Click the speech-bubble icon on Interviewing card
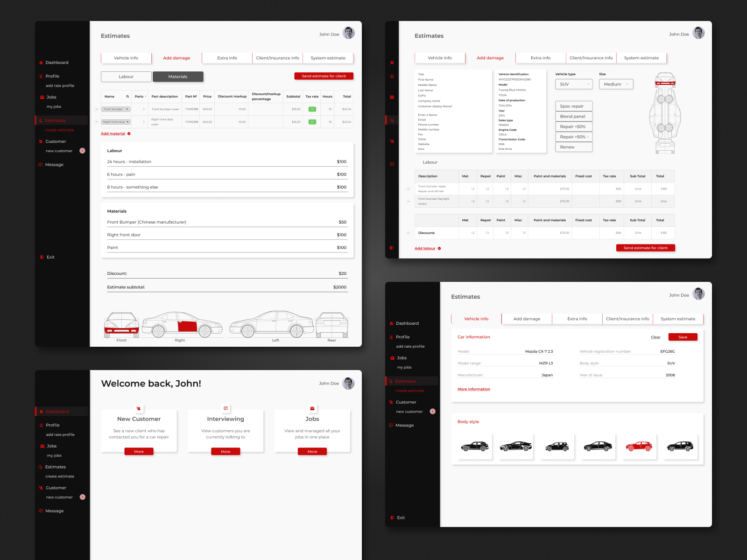 tap(226, 408)
